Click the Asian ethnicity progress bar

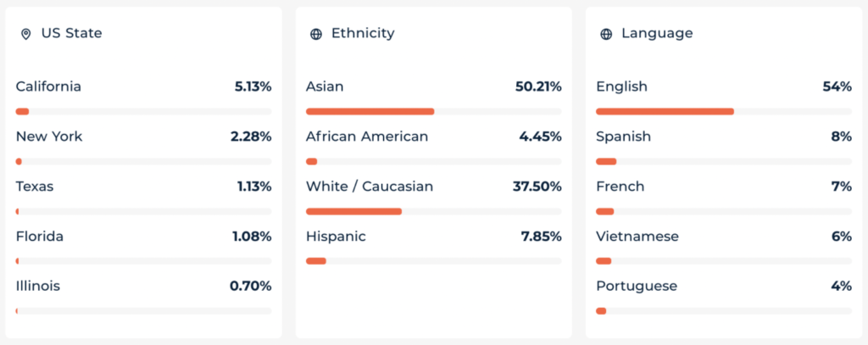tap(433, 111)
